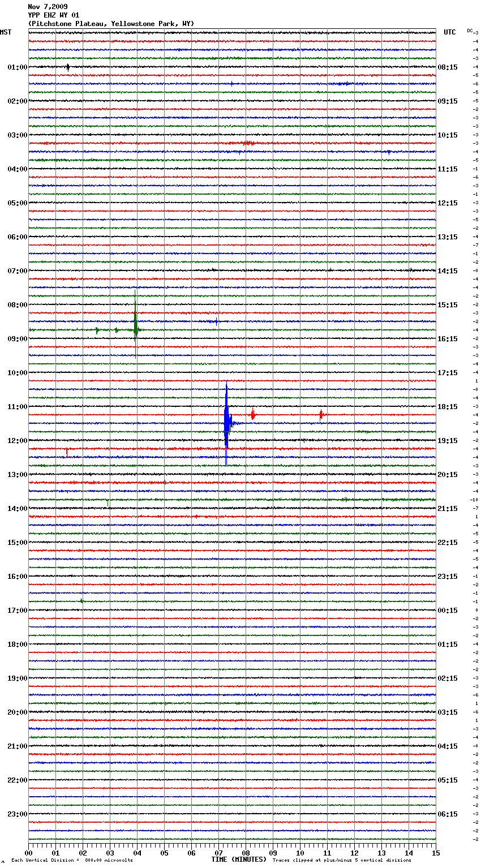Click the 18:15 UTC time label
The width and height of the screenshot is (481, 868).
[448, 407]
